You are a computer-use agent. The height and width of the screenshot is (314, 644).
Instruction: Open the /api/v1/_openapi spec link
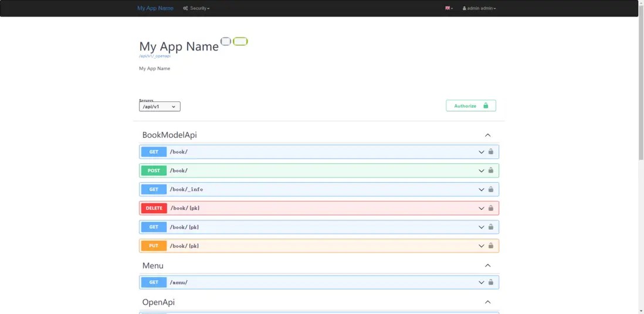[x=155, y=56]
